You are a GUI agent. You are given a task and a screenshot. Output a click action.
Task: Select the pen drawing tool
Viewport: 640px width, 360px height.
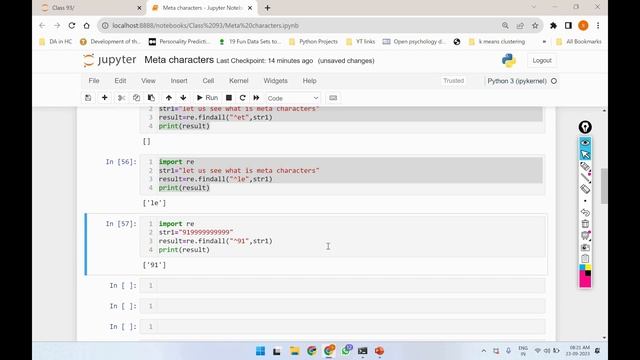tap(585, 167)
